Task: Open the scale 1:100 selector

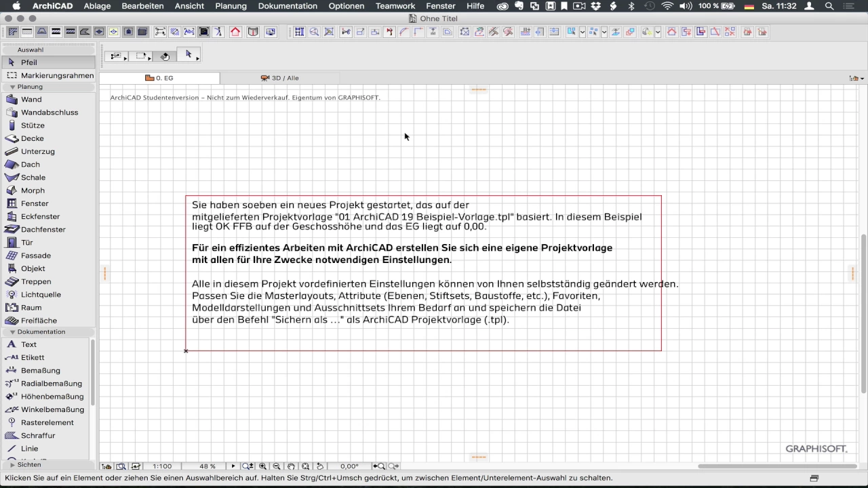Action: click(x=162, y=466)
